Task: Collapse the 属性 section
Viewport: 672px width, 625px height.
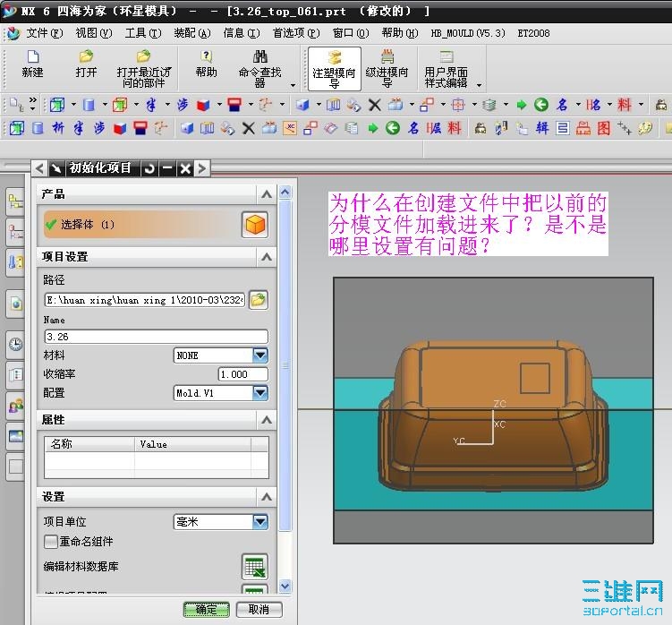Action: (267, 420)
